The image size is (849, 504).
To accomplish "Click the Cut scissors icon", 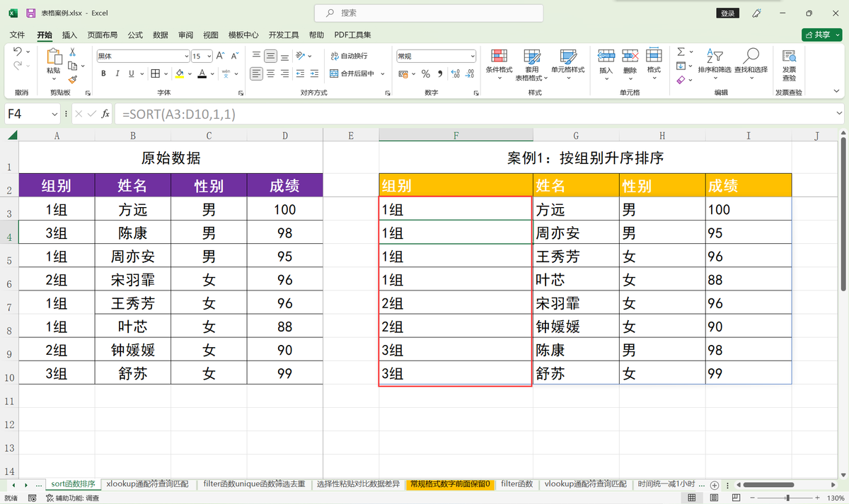I will tap(72, 52).
